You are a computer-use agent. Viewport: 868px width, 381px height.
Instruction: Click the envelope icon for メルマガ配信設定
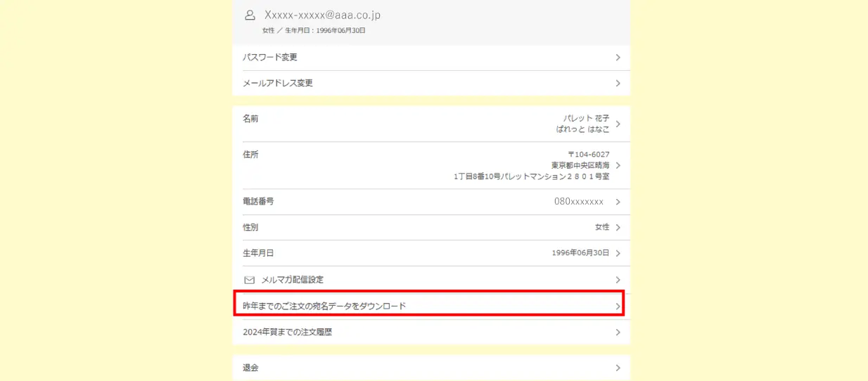tap(249, 280)
